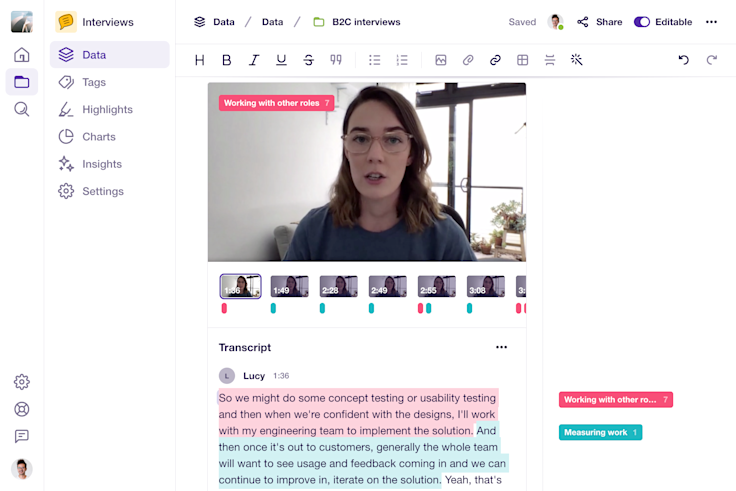This screenshot has width=736, height=491.
Task: Click the teal marker under 1:49 thumbnail
Action: click(273, 308)
